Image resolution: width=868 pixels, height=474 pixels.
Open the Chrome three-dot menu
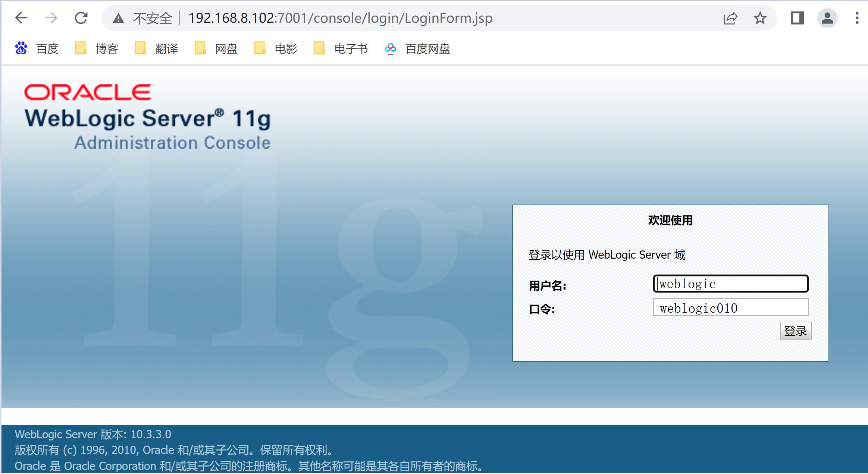857,18
